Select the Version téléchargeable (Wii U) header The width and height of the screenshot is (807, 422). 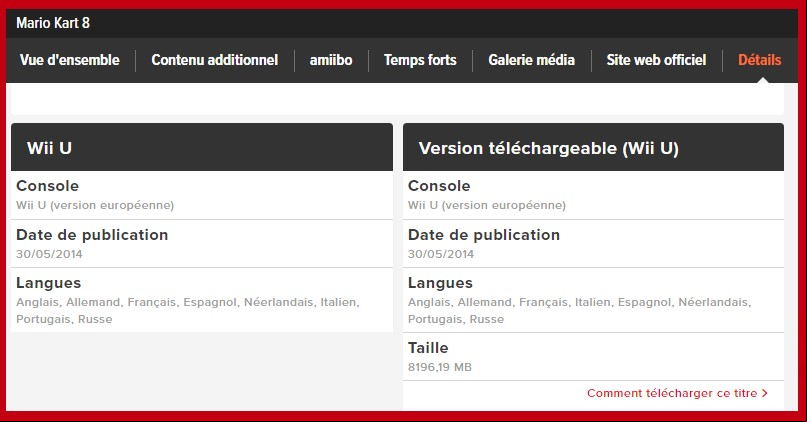[x=593, y=147]
